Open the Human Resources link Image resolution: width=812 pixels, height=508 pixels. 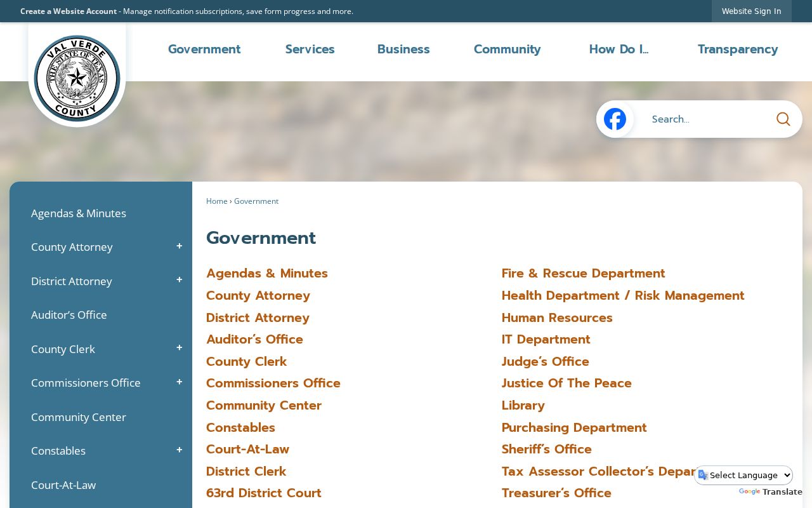[557, 317]
